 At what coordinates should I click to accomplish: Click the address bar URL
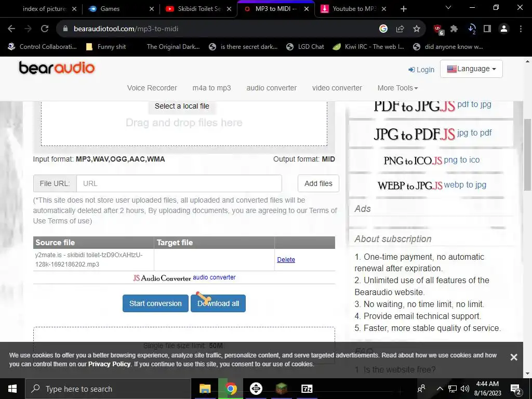point(126,29)
